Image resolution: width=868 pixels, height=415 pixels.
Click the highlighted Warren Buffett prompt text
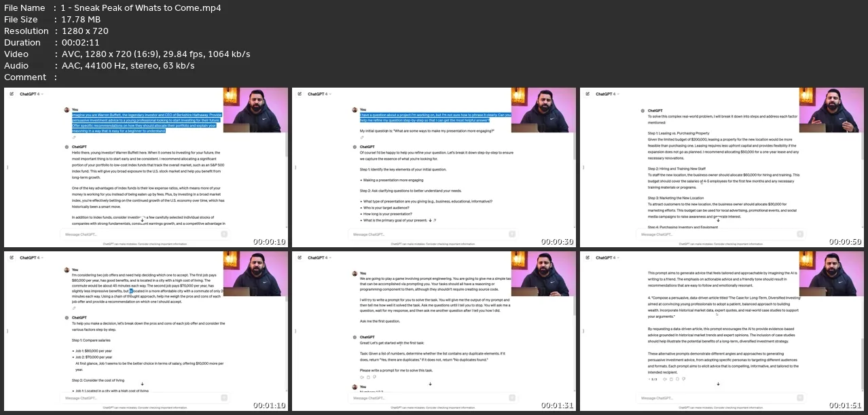pos(147,123)
